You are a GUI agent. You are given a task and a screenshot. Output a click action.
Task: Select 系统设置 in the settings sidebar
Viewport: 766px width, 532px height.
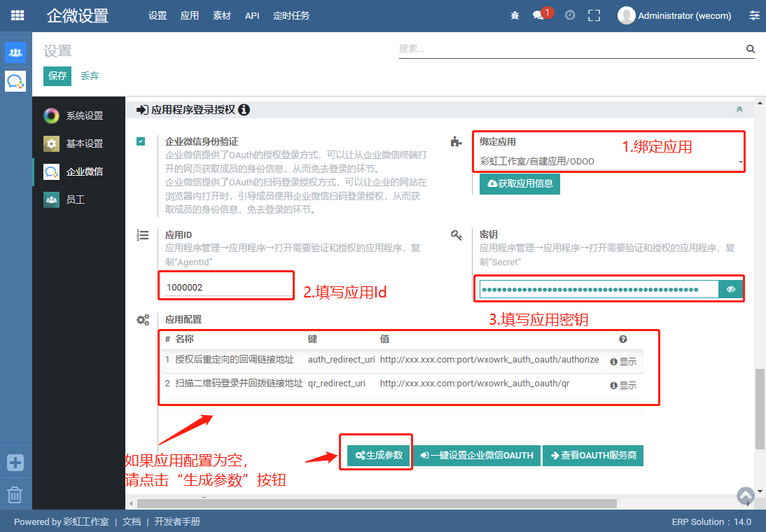78,115
